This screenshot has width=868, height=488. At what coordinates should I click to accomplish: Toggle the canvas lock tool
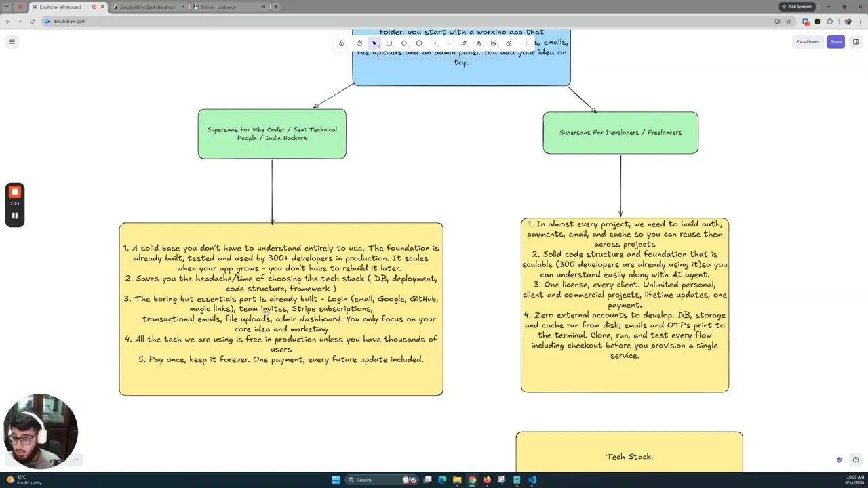click(341, 43)
